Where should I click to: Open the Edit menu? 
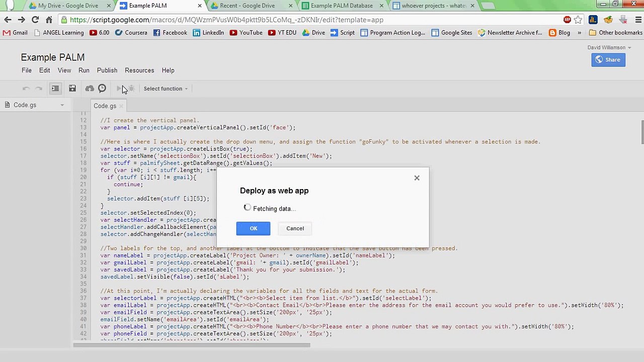point(45,70)
